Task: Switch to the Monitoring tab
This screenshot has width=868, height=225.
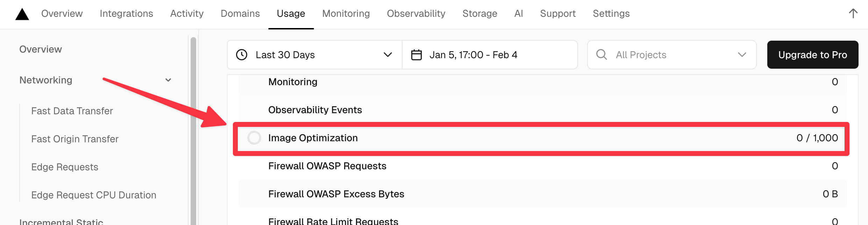Action: click(346, 14)
